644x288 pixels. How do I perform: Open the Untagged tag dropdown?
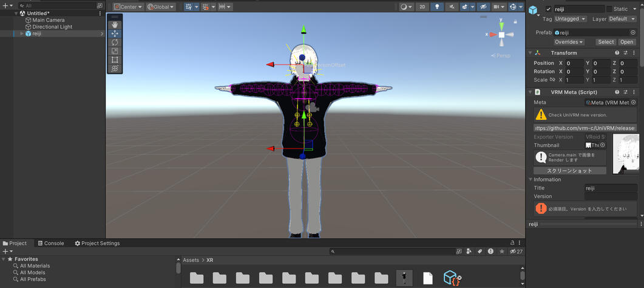[570, 19]
